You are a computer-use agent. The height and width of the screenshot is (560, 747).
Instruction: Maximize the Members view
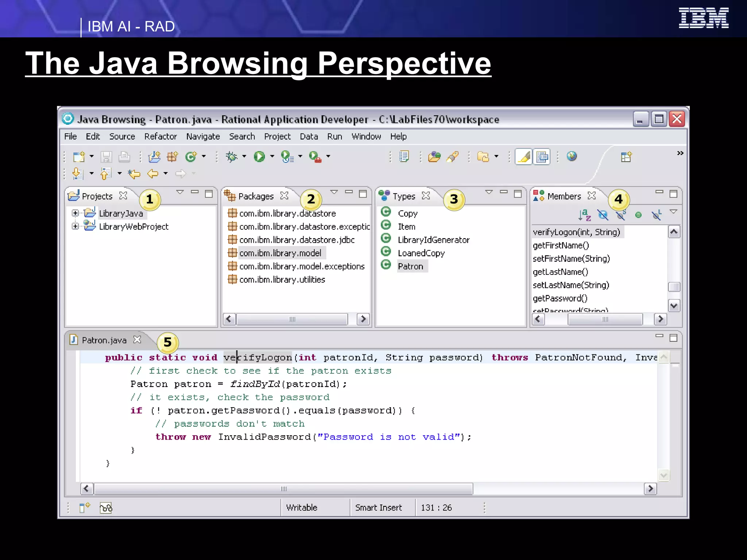[x=673, y=194]
